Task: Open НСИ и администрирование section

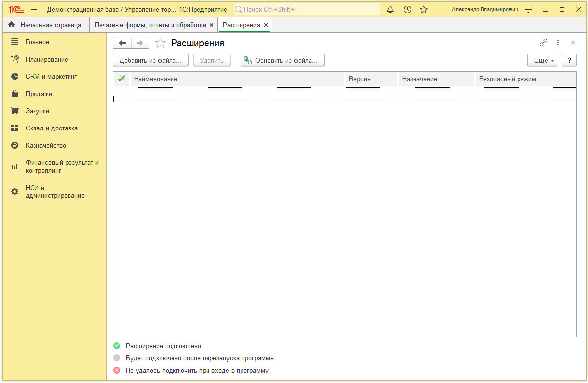Action: [x=55, y=191]
